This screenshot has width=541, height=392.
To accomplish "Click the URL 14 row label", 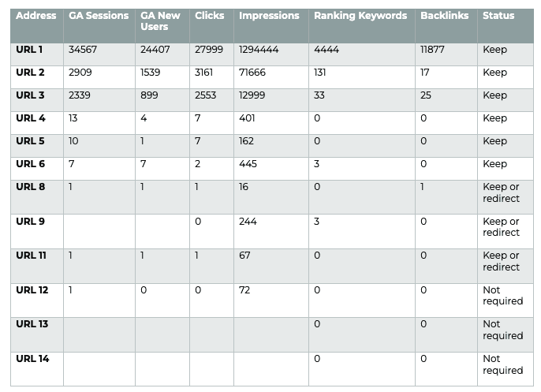I will pyautogui.click(x=32, y=359).
